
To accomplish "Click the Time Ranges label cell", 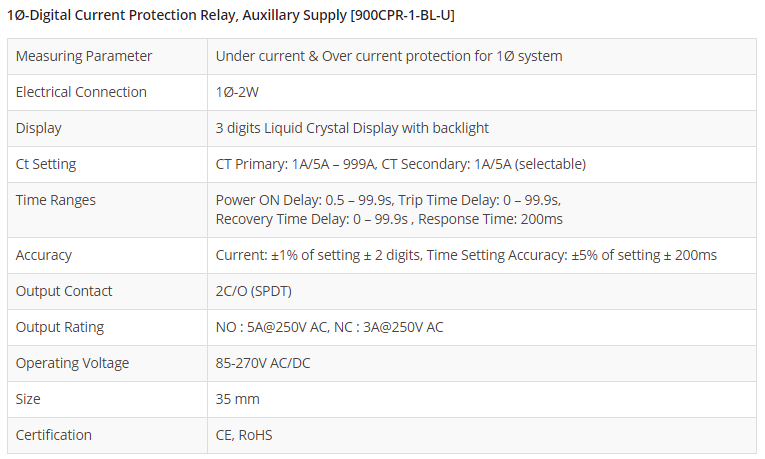I will tap(56, 200).
